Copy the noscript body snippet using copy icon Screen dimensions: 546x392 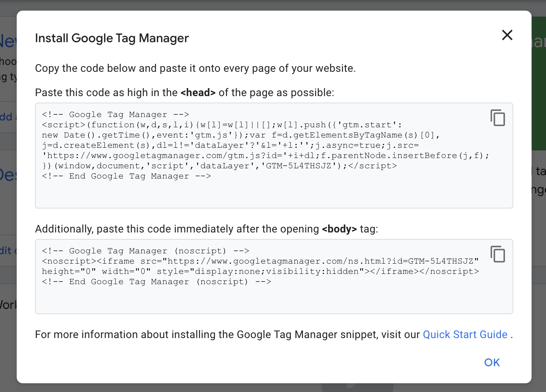click(x=497, y=254)
